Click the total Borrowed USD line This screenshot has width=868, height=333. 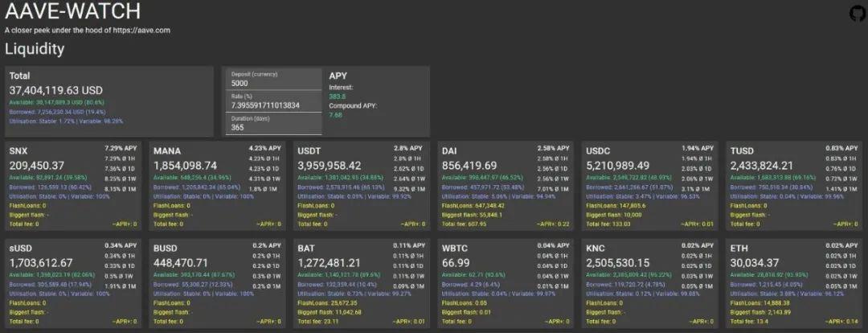point(56,111)
